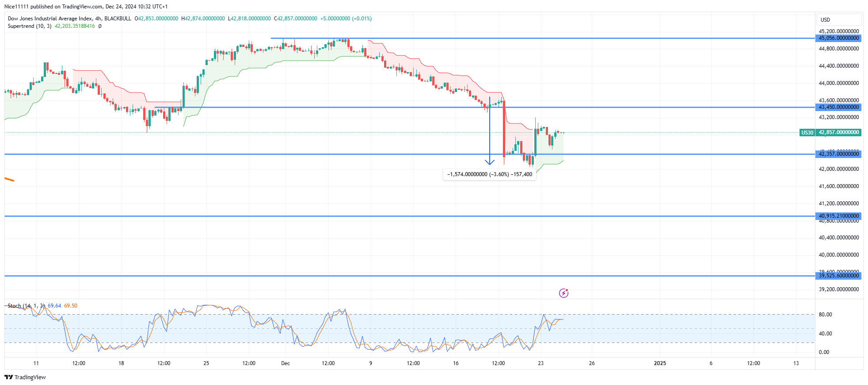The image size is (868, 385).
Task: Click the Supertrend empty-set symbol
Action: tap(100, 26)
